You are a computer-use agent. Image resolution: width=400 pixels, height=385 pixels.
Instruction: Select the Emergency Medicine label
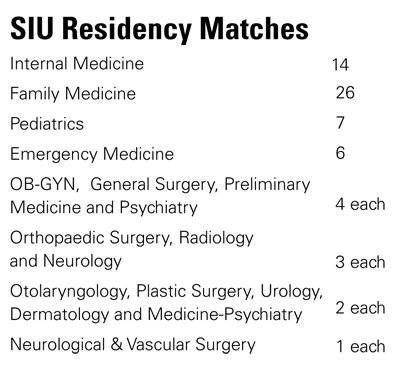click(92, 154)
